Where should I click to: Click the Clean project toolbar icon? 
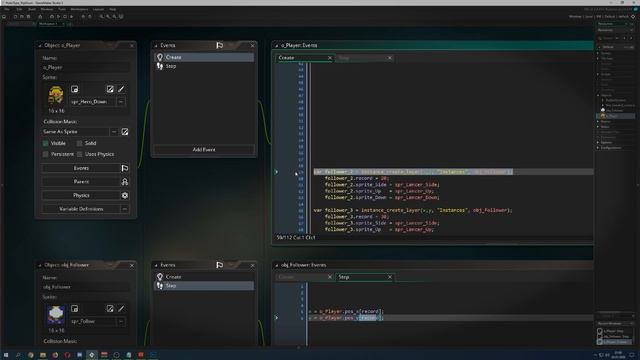tap(71, 17)
